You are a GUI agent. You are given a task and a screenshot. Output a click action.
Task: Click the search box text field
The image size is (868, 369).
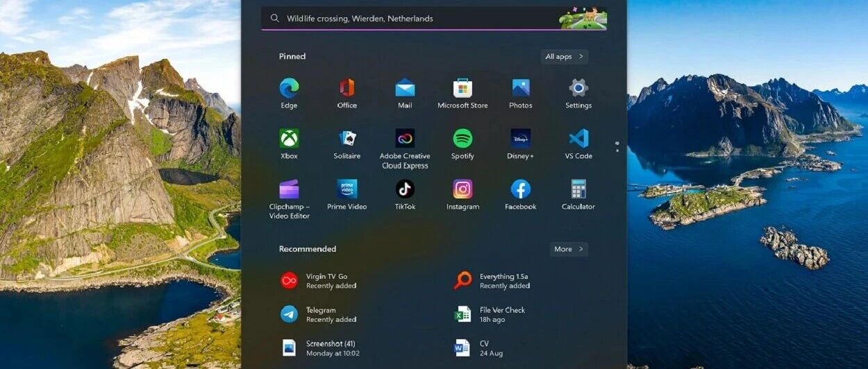tap(434, 19)
